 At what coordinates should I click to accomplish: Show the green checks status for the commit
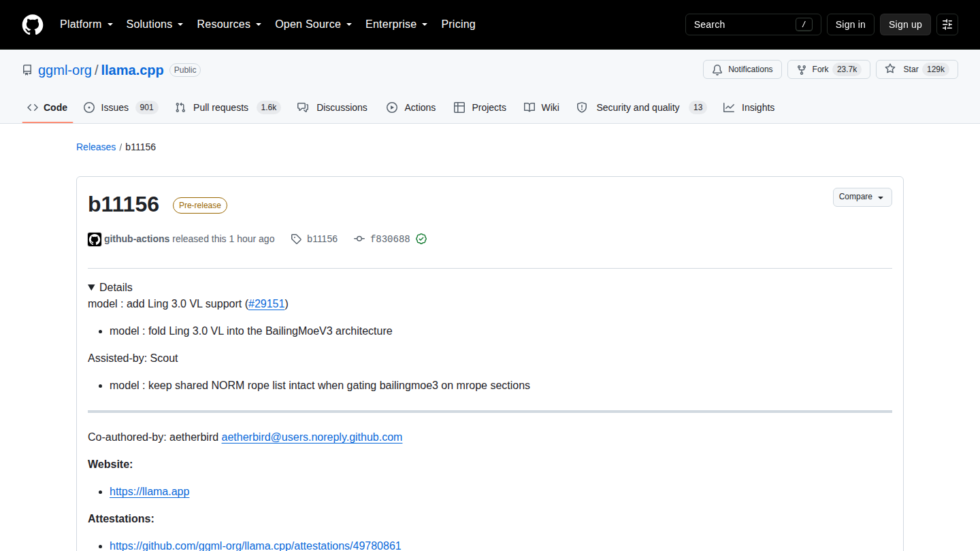click(421, 239)
